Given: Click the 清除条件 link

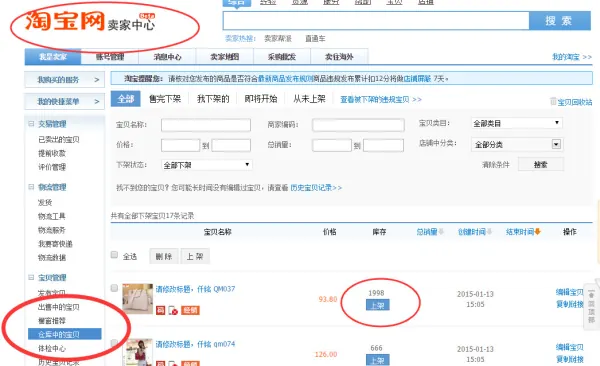Looking at the screenshot, I should [496, 165].
